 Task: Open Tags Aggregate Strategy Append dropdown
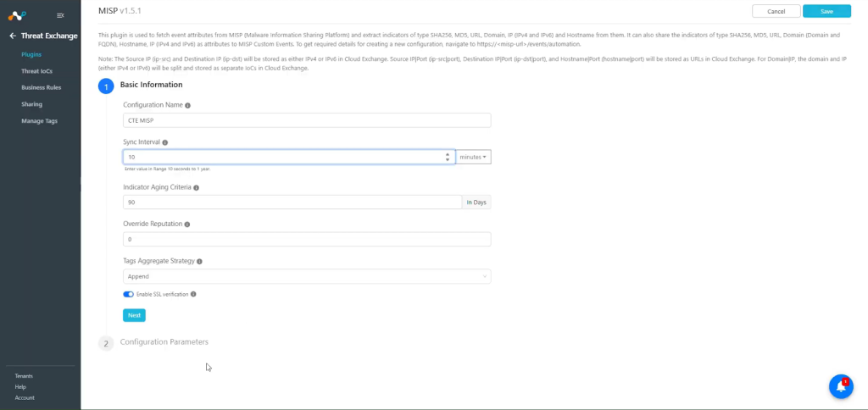[x=307, y=276]
